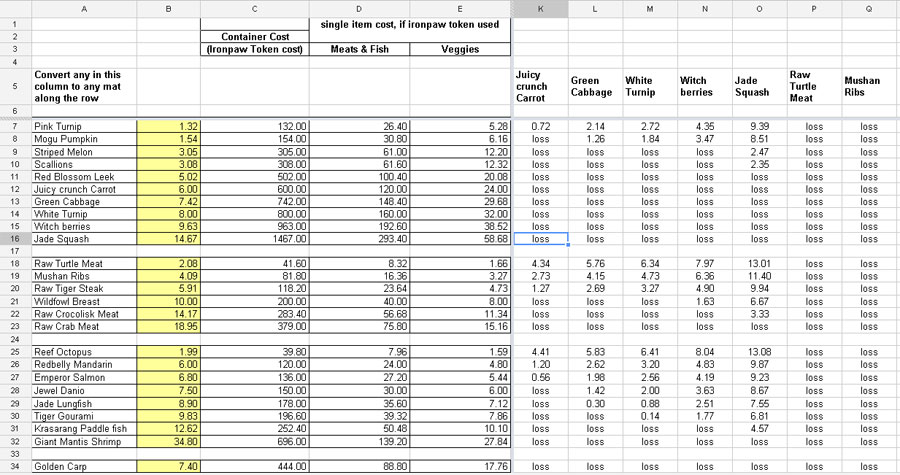The width and height of the screenshot is (900, 475).
Task: Click Container Cost header cell
Action: pyautogui.click(x=255, y=37)
